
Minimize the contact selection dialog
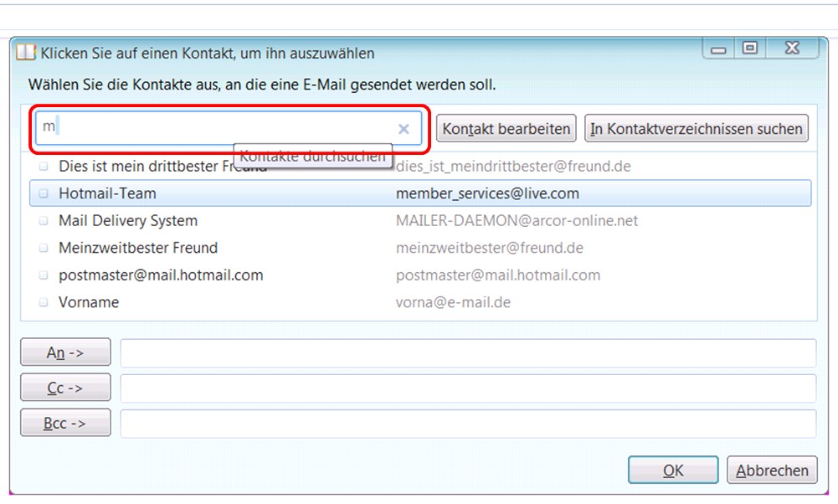coord(718,49)
